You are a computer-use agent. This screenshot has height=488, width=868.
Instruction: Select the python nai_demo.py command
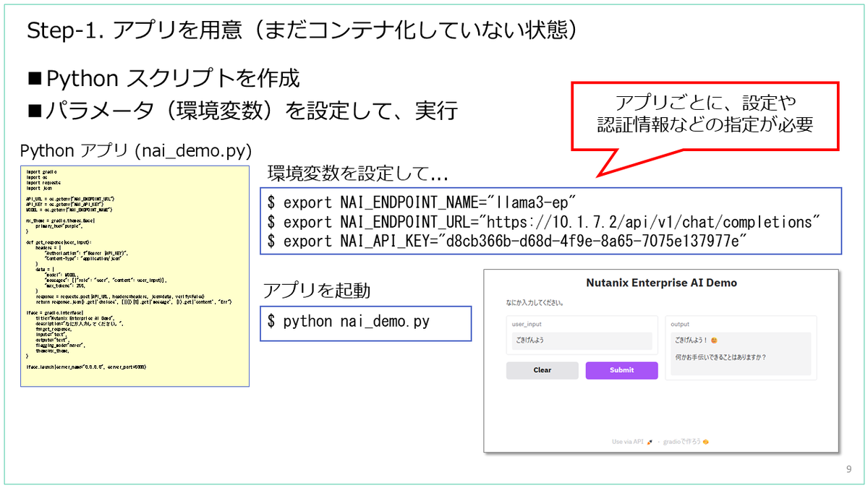pyautogui.click(x=348, y=321)
